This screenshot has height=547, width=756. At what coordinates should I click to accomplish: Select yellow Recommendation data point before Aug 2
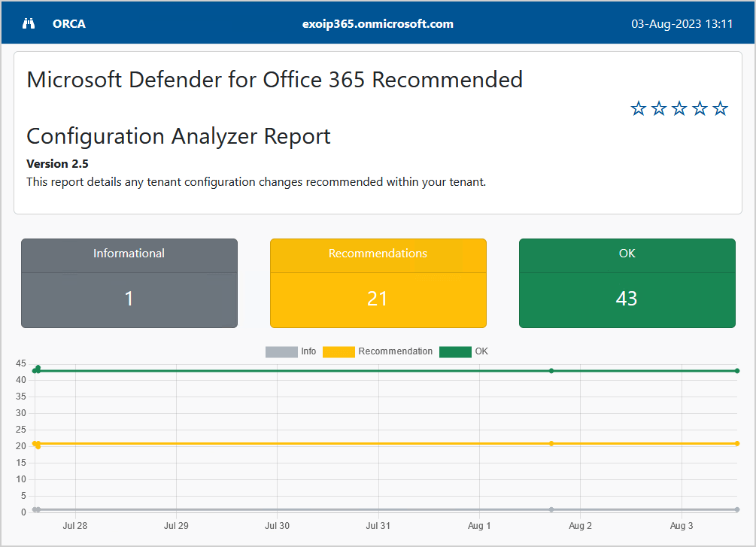(551, 443)
